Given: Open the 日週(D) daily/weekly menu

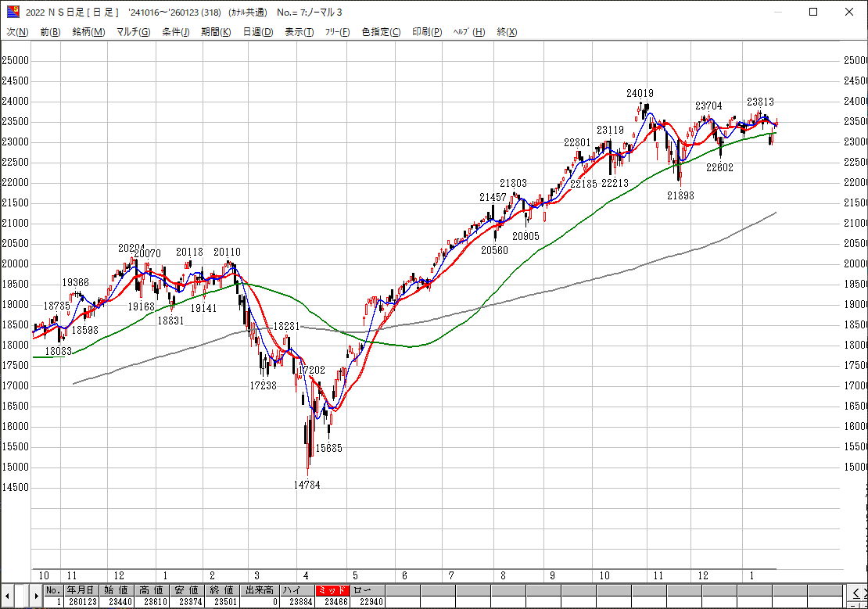Looking at the screenshot, I should coord(258,32).
